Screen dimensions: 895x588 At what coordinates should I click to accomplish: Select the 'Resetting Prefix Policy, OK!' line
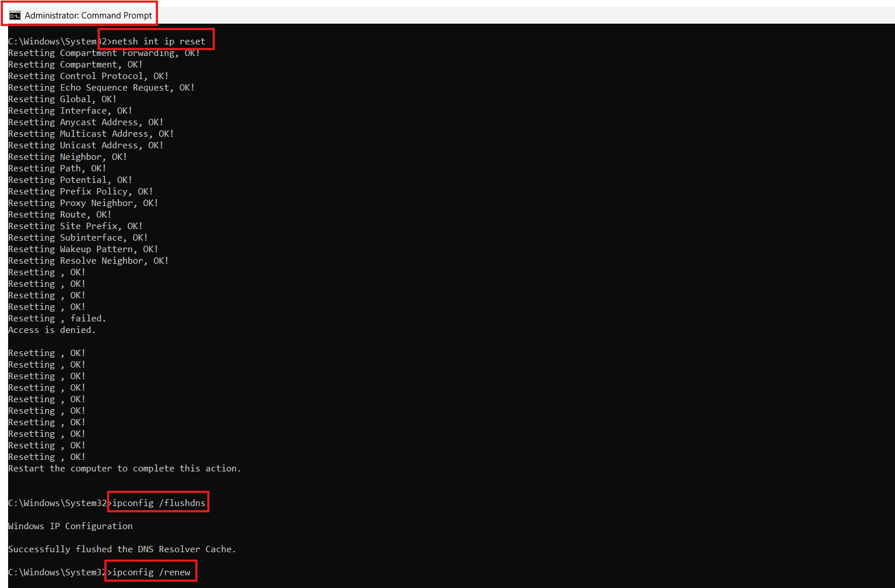(x=80, y=191)
